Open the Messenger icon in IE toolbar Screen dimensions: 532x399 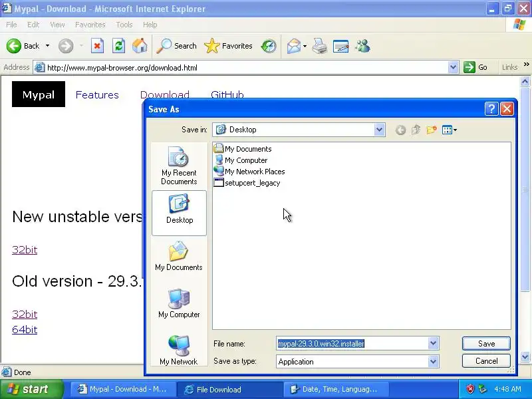click(x=362, y=46)
